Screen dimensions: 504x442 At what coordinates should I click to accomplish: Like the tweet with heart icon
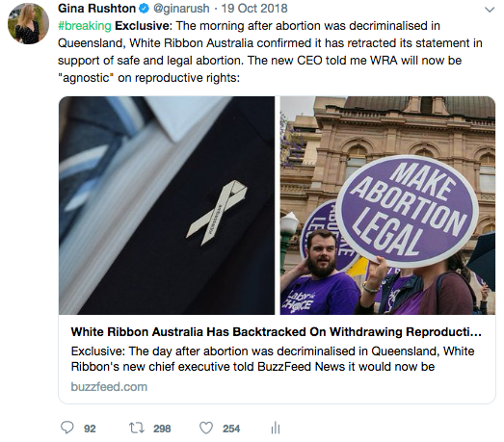pyautogui.click(x=206, y=429)
